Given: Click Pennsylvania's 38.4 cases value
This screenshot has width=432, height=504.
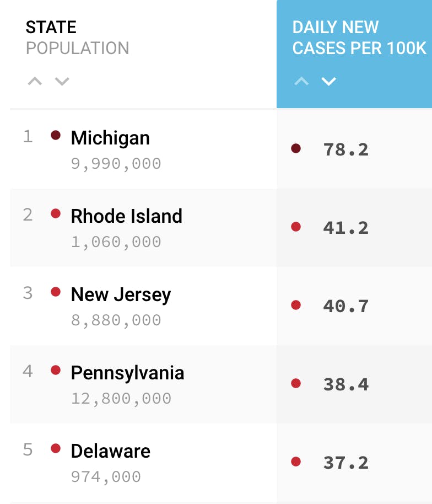Looking at the screenshot, I should (345, 384).
